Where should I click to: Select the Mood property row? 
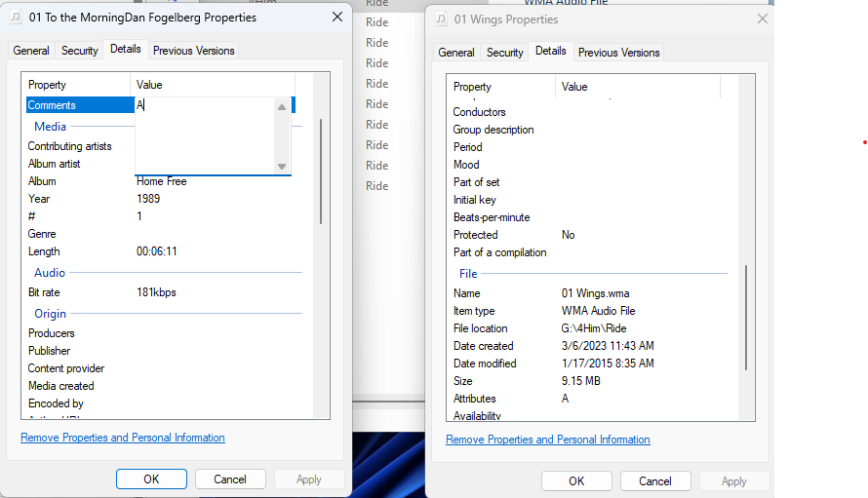466,165
